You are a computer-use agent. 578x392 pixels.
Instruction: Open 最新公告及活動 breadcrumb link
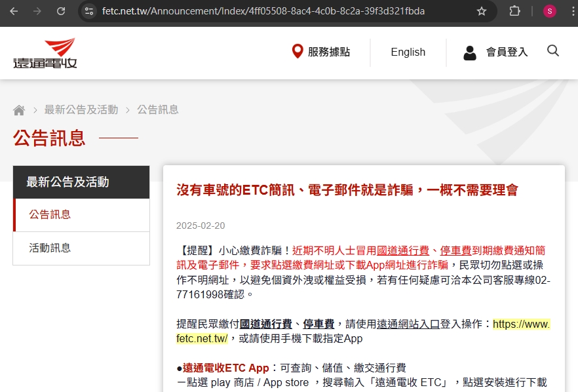point(81,109)
